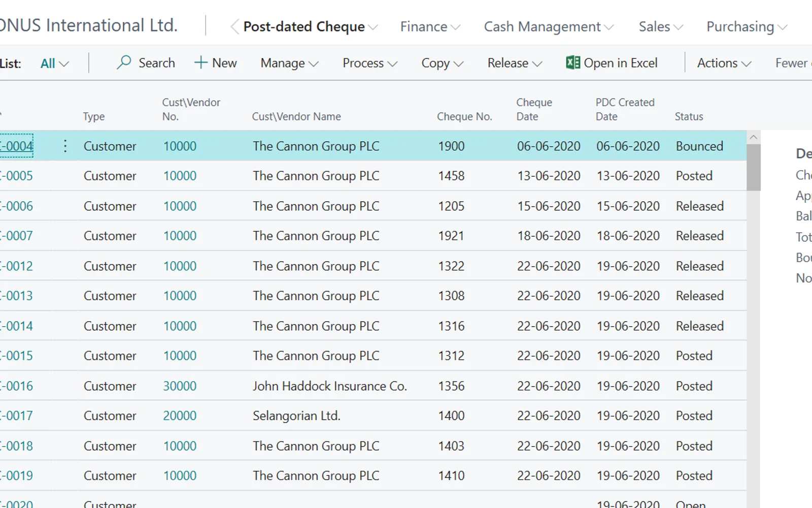The width and height of the screenshot is (812, 508).
Task: Select John Haddock Insurance Co. cell
Action: pos(330,386)
